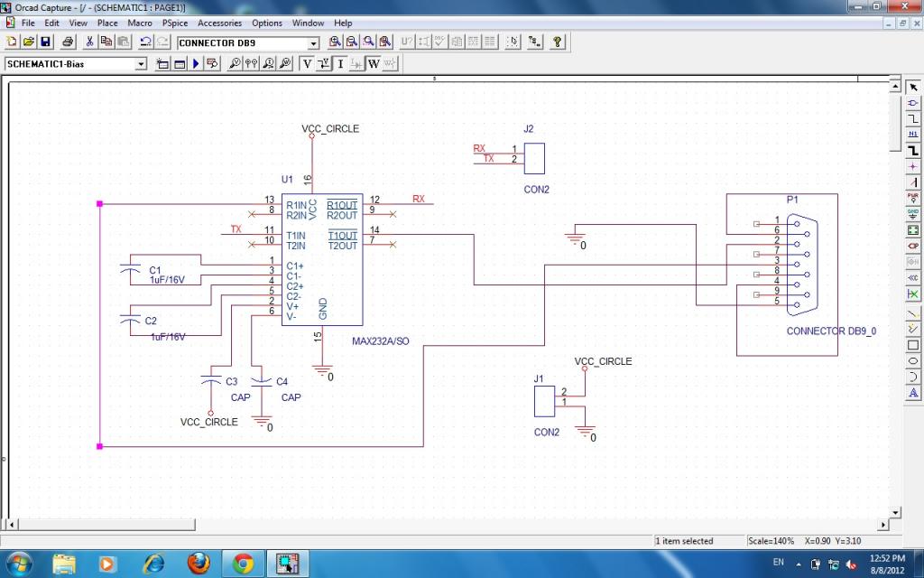Image resolution: width=924 pixels, height=578 pixels.
Task: Open the PSpice menu
Action: [x=174, y=23]
